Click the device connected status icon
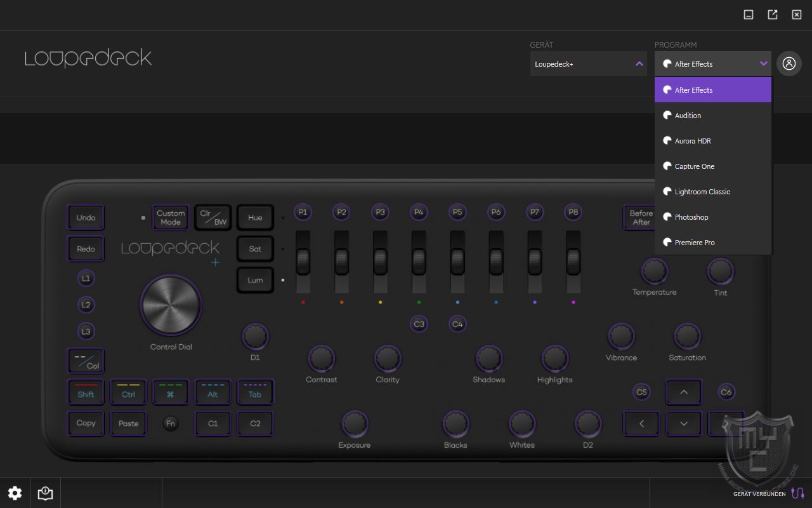 coord(797,493)
